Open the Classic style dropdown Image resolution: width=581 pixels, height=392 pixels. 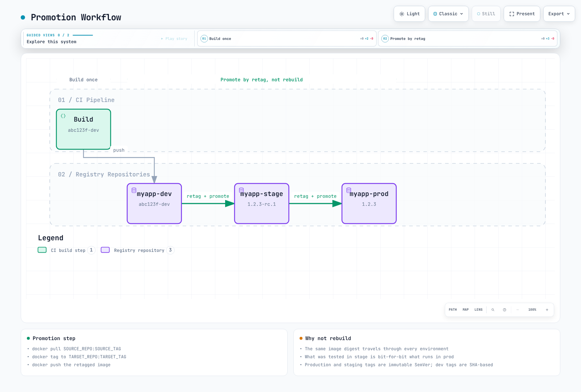pyautogui.click(x=448, y=14)
